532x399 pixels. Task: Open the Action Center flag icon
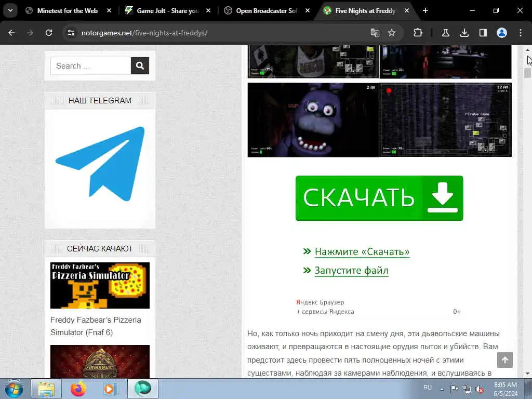click(454, 389)
